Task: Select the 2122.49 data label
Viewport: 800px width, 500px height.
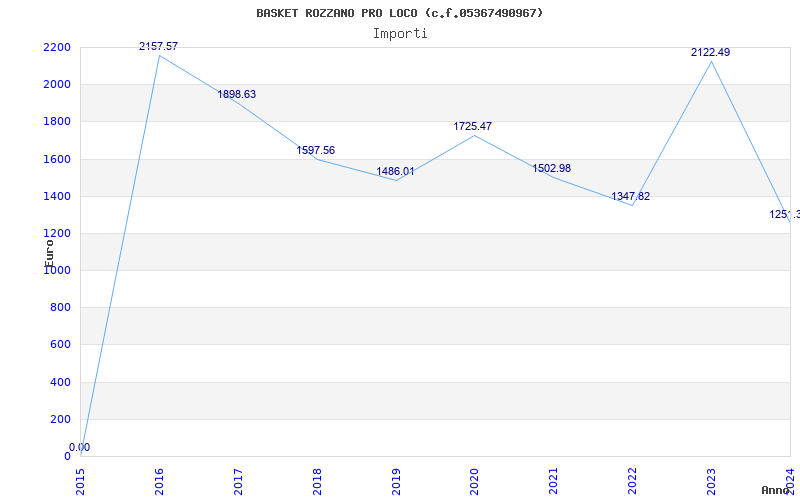Action: point(711,53)
